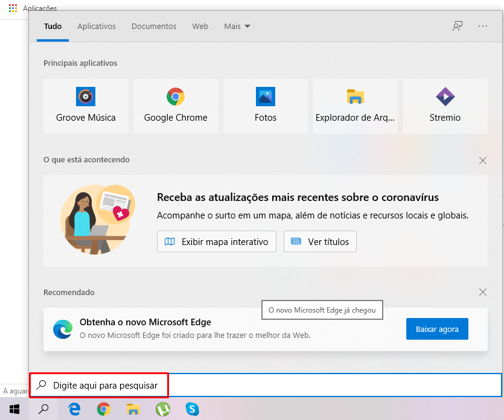Open uTorrent from the taskbar
Image resolution: width=504 pixels, height=420 pixels.
click(162, 409)
